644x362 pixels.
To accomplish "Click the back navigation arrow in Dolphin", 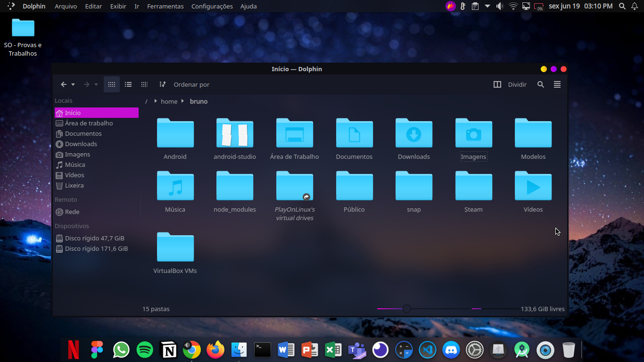I will pos(64,84).
